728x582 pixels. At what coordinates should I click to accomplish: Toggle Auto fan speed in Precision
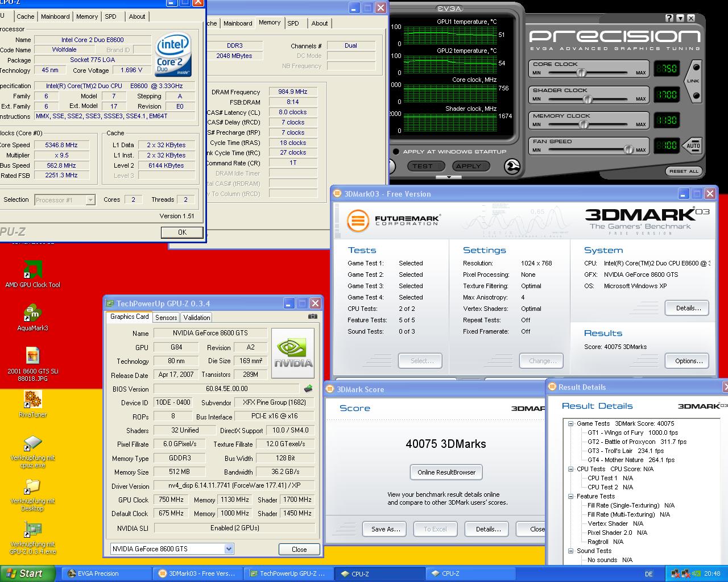pos(693,145)
